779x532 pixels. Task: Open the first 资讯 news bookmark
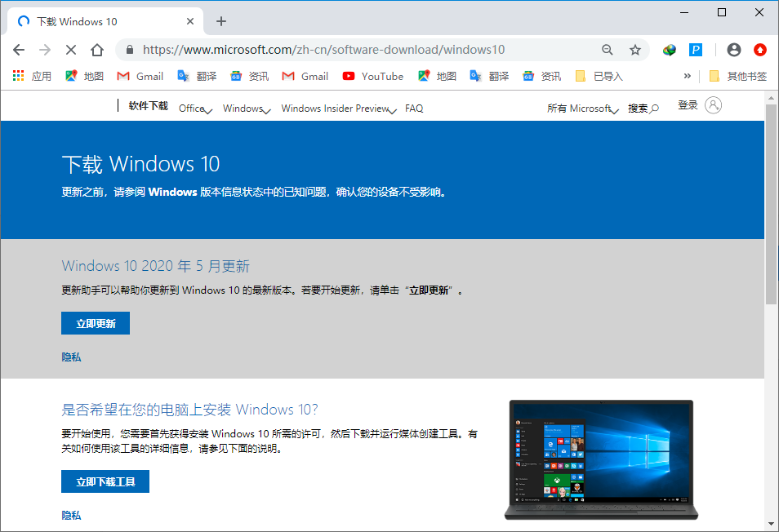point(249,76)
